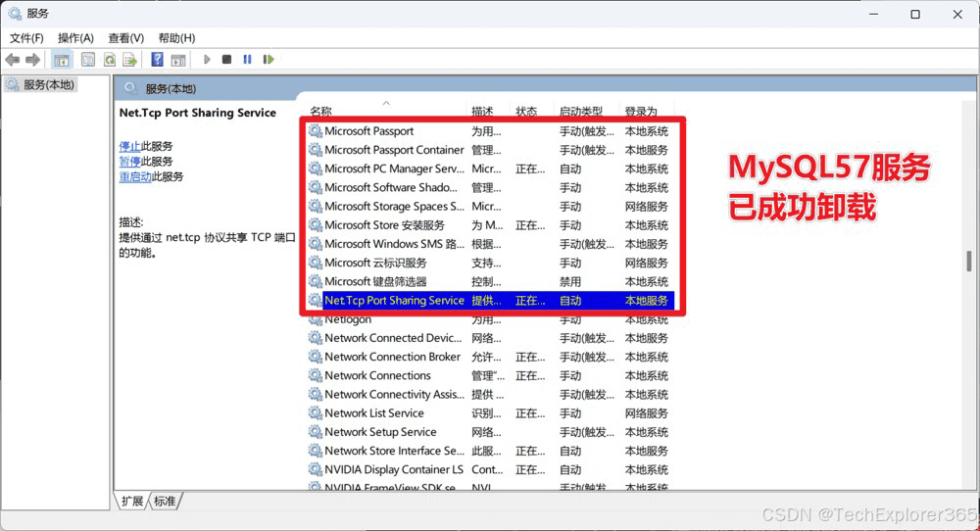The width and height of the screenshot is (980, 531).
Task: Click gear icon of Microsoft 云标识服务
Action: (x=316, y=263)
